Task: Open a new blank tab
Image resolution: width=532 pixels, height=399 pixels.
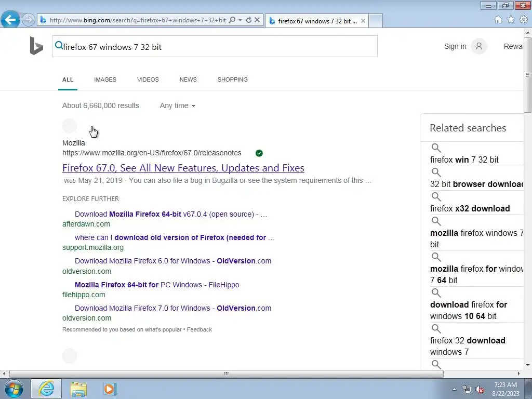Action: click(x=376, y=21)
